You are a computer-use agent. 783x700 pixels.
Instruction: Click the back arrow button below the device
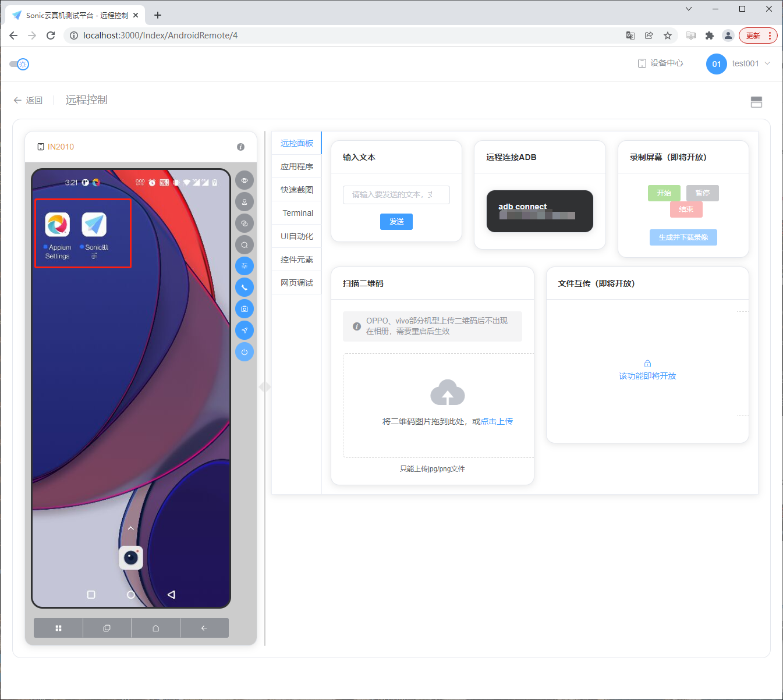pos(204,628)
